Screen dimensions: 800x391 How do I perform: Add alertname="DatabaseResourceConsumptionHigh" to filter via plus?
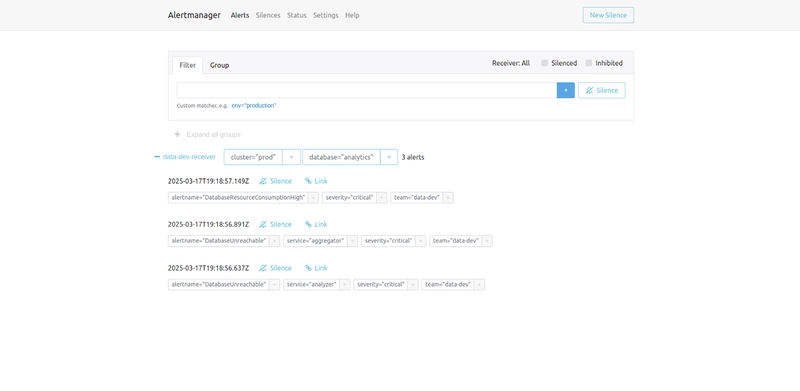[x=314, y=198]
